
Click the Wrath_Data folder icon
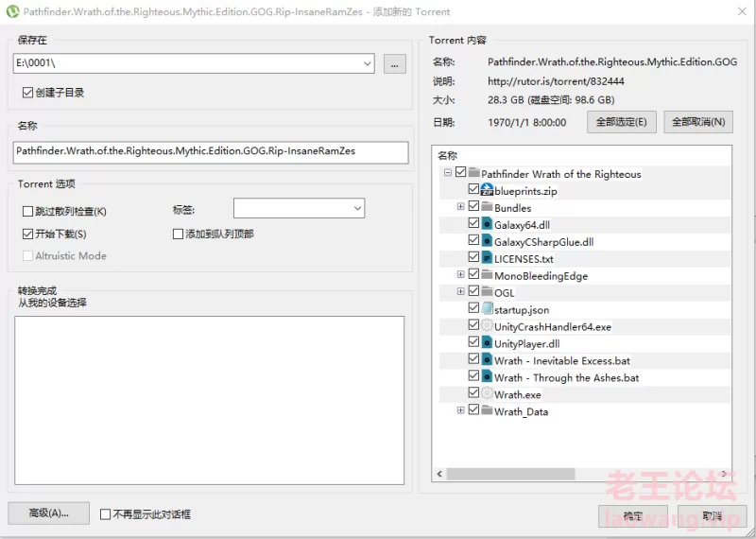487,410
